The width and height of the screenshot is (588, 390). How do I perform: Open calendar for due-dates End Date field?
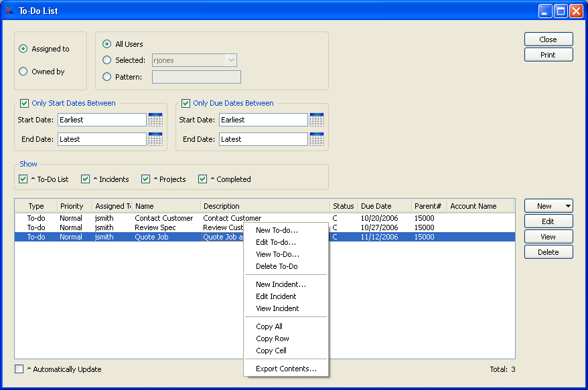(x=317, y=139)
